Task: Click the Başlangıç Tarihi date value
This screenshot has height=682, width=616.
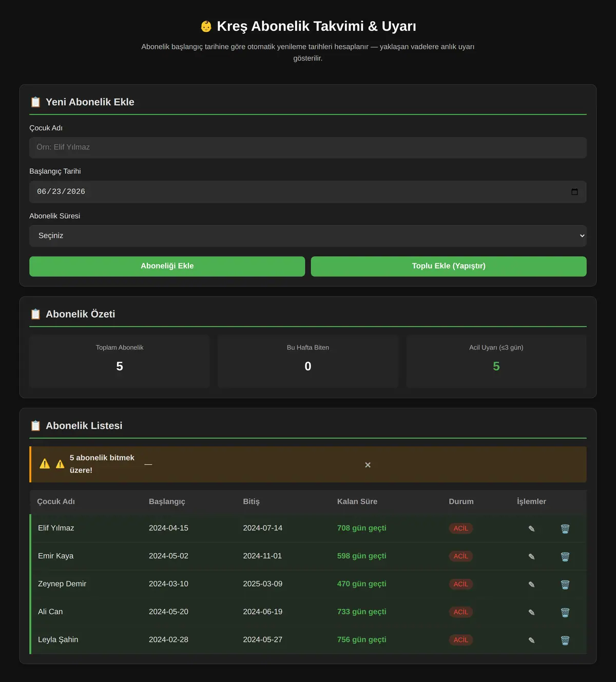Action: click(x=61, y=191)
